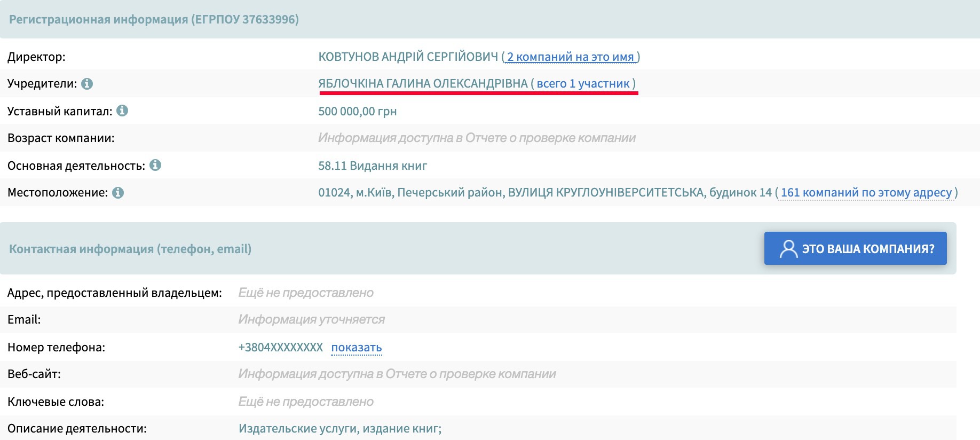The image size is (980, 440).
Task: Click founder name ЯБЛОЧКІНА ГАЛИНА ОЛЕКСАНДРІВНА
Action: [423, 84]
